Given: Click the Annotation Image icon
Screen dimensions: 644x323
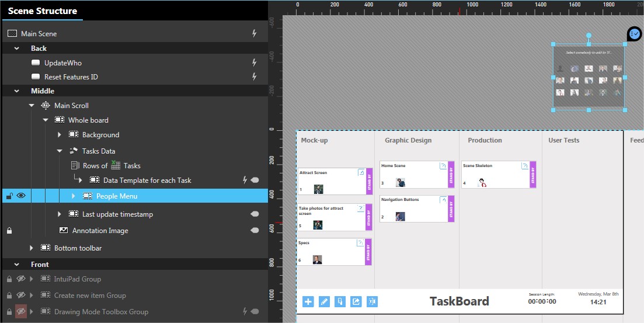Looking at the screenshot, I should point(64,230).
